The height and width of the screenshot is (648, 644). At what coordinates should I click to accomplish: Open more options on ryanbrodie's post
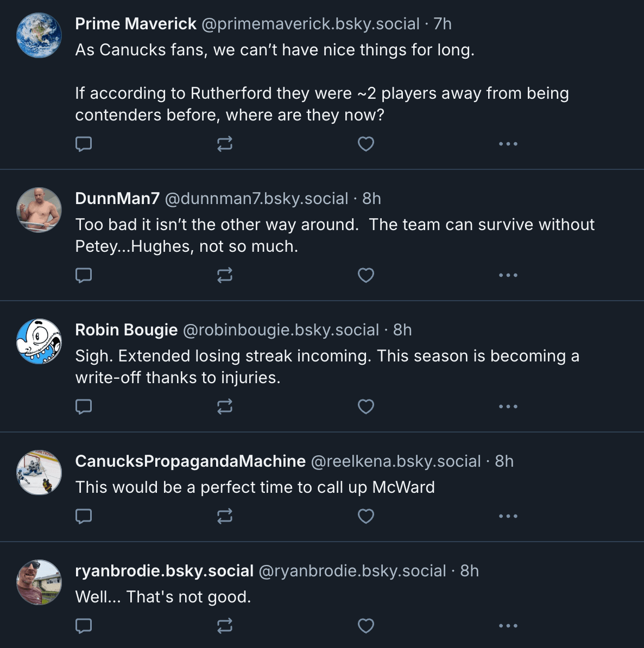(x=508, y=626)
